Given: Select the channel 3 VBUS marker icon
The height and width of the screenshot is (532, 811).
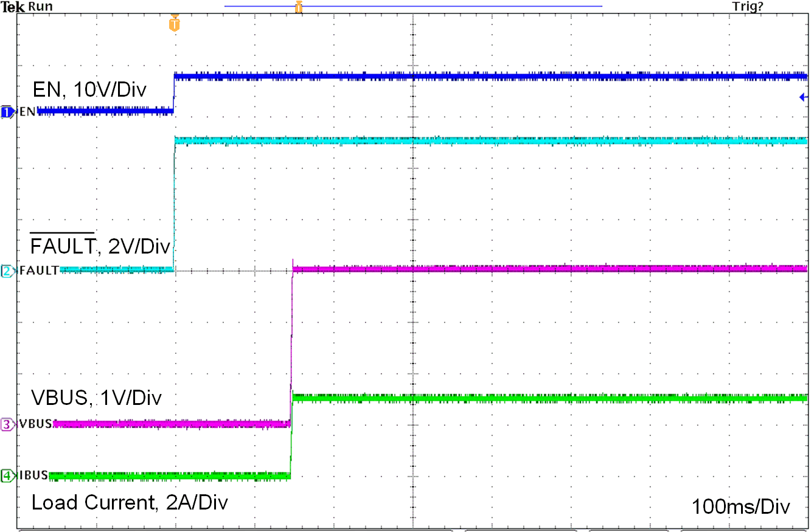Looking at the screenshot, I should 5,425.
